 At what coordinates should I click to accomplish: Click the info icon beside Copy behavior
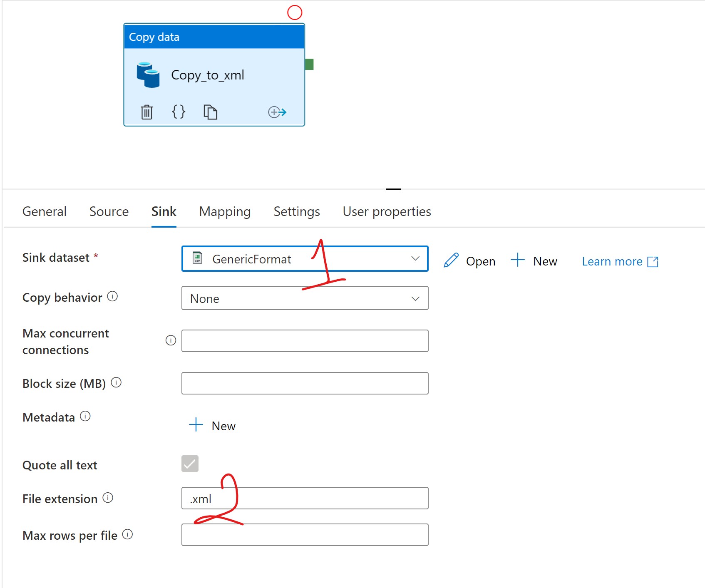click(x=112, y=296)
